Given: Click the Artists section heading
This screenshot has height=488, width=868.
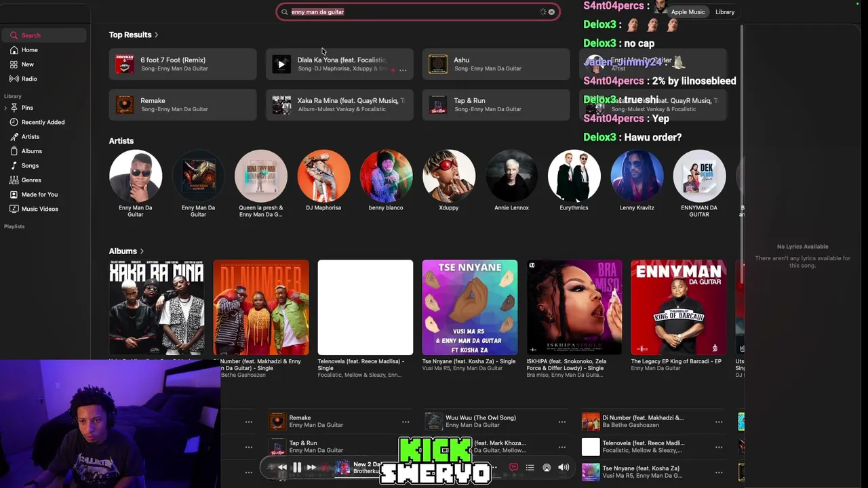Looking at the screenshot, I should pyautogui.click(x=121, y=141).
